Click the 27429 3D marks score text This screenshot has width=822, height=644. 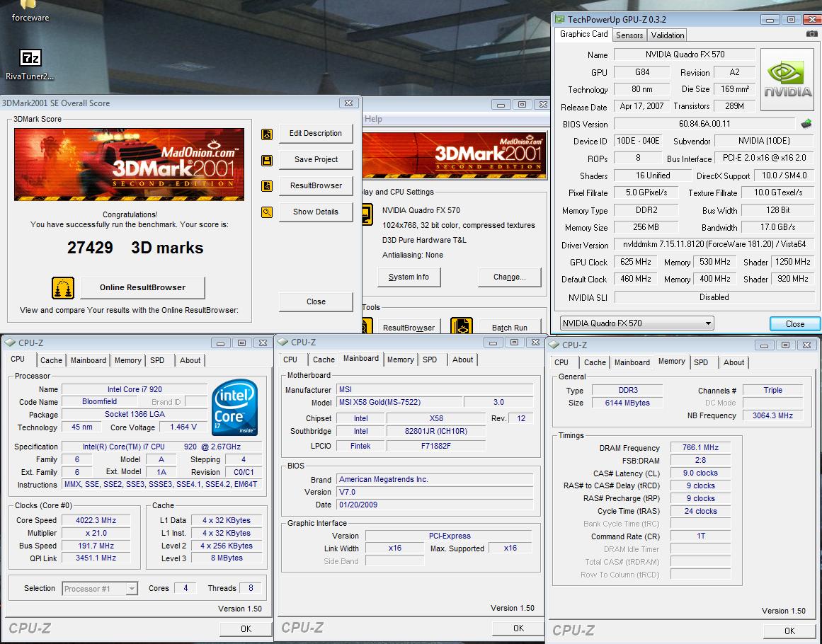pos(135,247)
